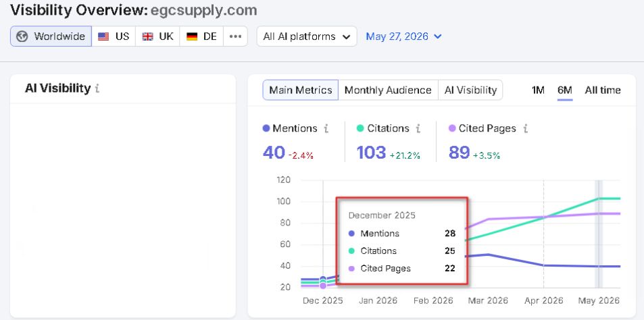Image resolution: width=644 pixels, height=320 pixels.
Task: Set time range to 6M
Action: click(565, 90)
